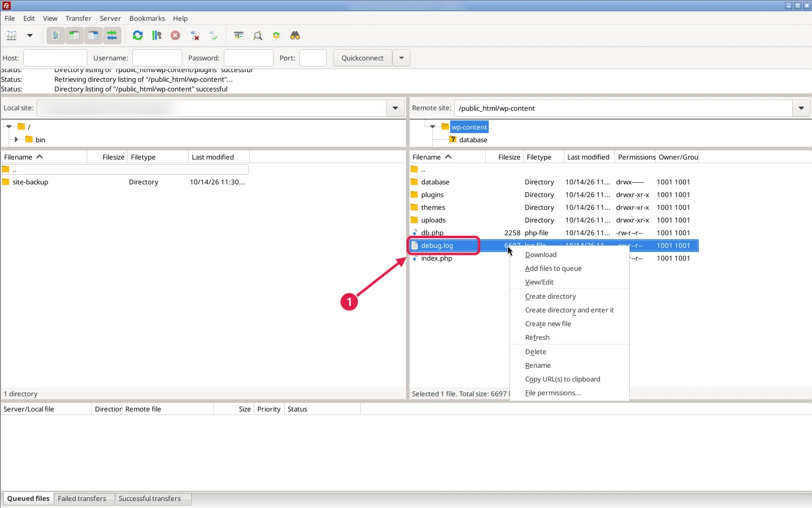The width and height of the screenshot is (812, 508).
Task: Open the Transfer menu
Action: tap(78, 18)
